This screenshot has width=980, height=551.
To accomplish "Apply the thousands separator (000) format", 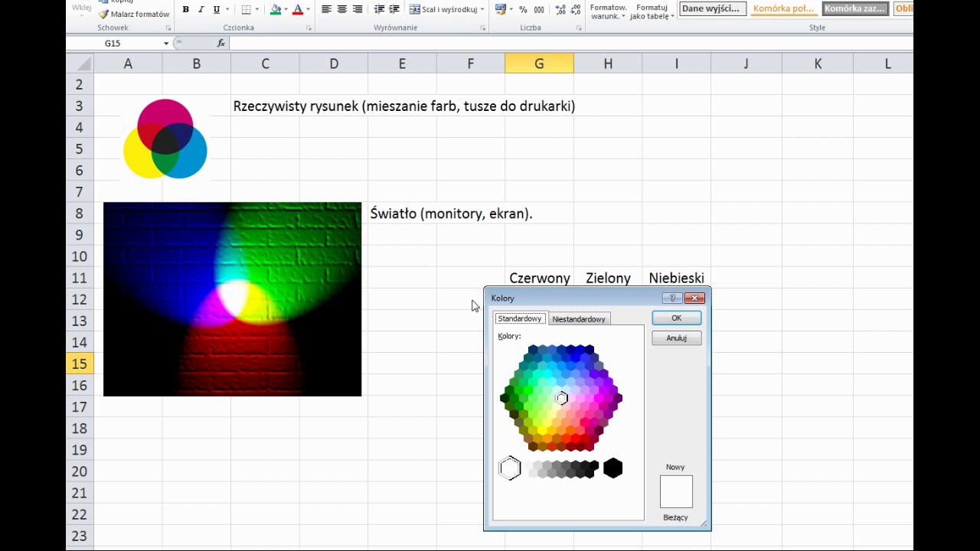I will (x=539, y=9).
